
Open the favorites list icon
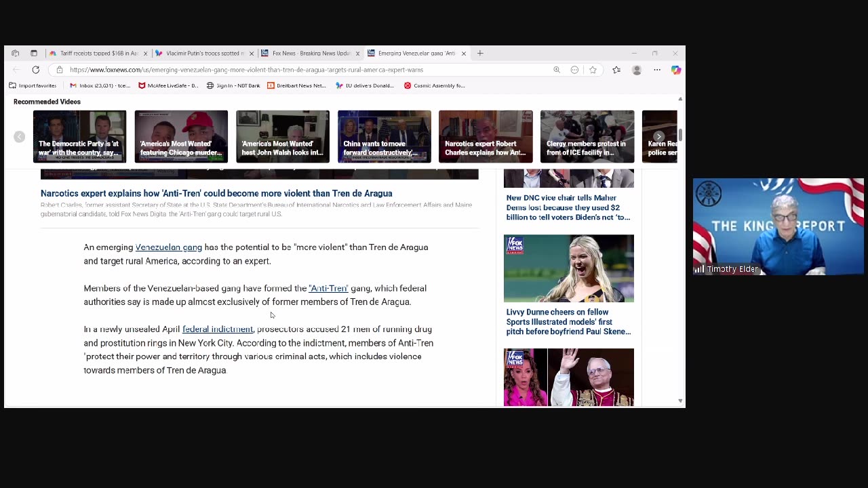[616, 70]
